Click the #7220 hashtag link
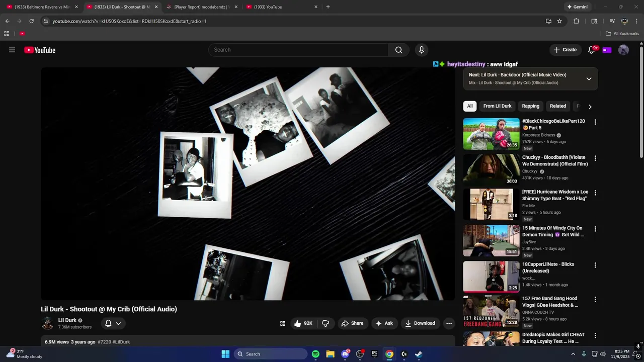 [104, 342]
